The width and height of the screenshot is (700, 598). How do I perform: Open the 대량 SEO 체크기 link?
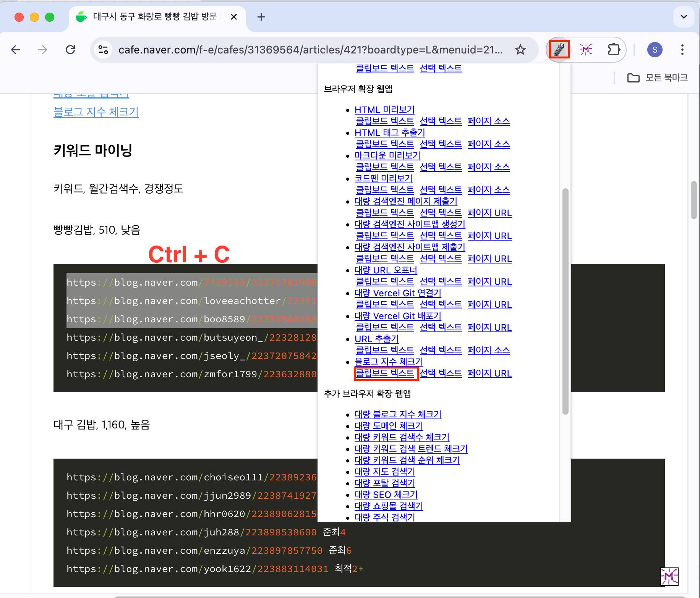pyautogui.click(x=386, y=495)
